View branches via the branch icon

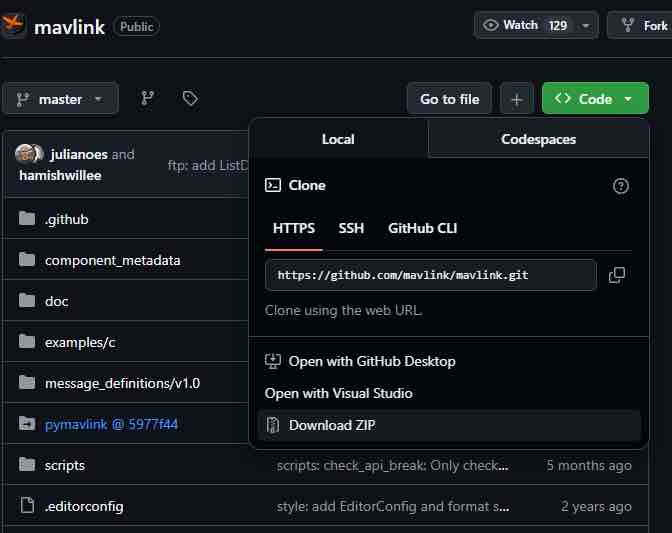[x=147, y=99]
